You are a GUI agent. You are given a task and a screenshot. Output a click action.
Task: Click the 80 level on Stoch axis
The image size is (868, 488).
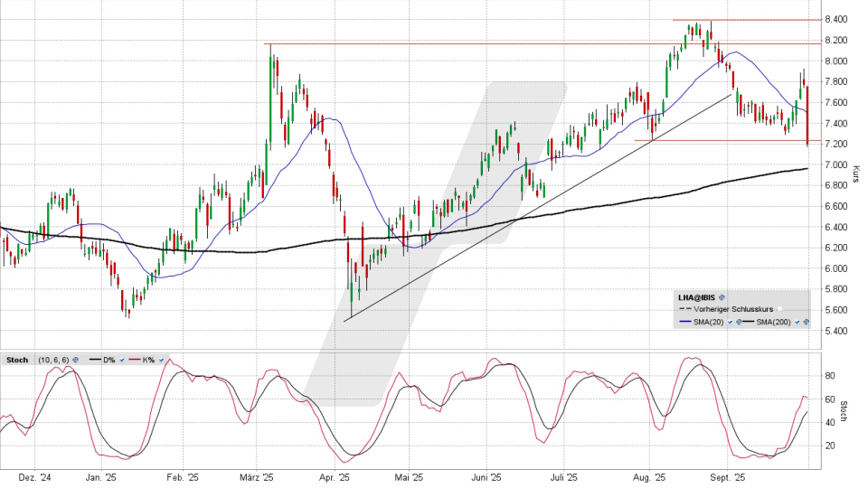coord(830,375)
